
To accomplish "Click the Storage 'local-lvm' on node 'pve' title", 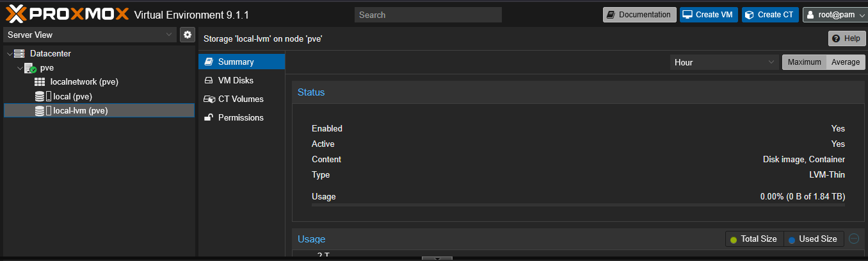I will click(262, 38).
